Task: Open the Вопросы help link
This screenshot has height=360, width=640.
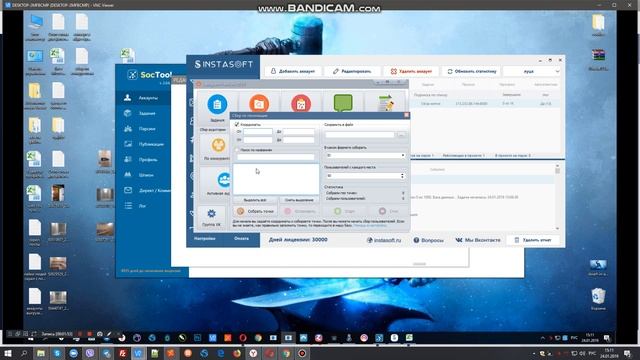Action: (428, 240)
